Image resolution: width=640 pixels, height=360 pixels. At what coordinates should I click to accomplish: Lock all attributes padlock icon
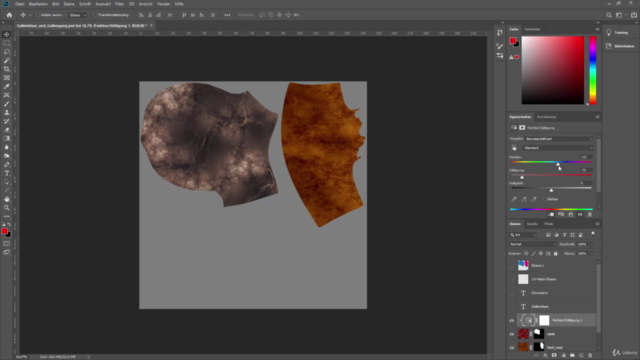(556, 253)
